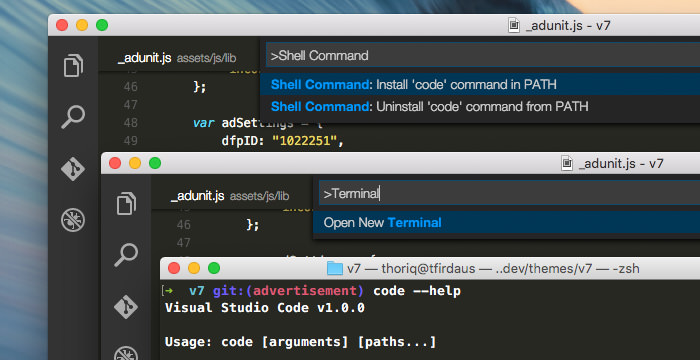
Task: Open Git icon in middle VS Code window
Action: tap(125, 307)
